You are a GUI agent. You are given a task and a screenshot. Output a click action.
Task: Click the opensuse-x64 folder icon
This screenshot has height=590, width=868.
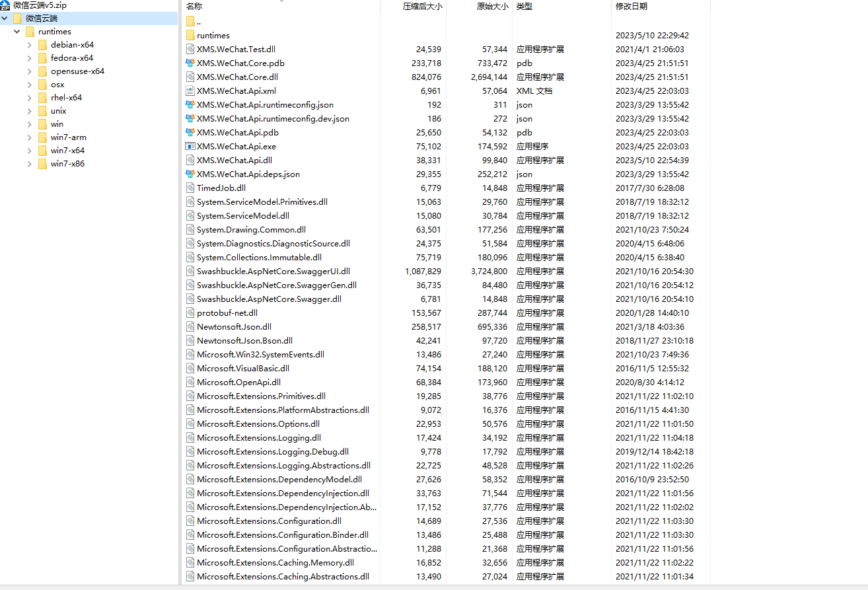pos(43,71)
